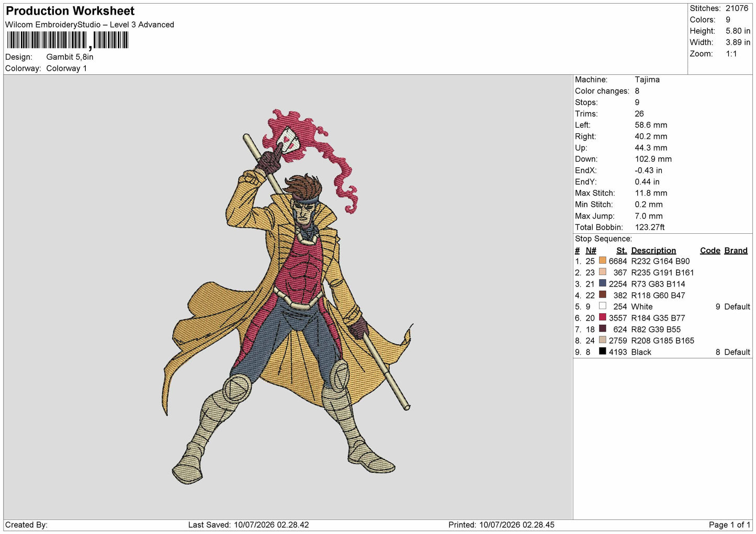Click the dark maroon R82 G39 B55 swatch
This screenshot has width=756, height=534.
602,329
